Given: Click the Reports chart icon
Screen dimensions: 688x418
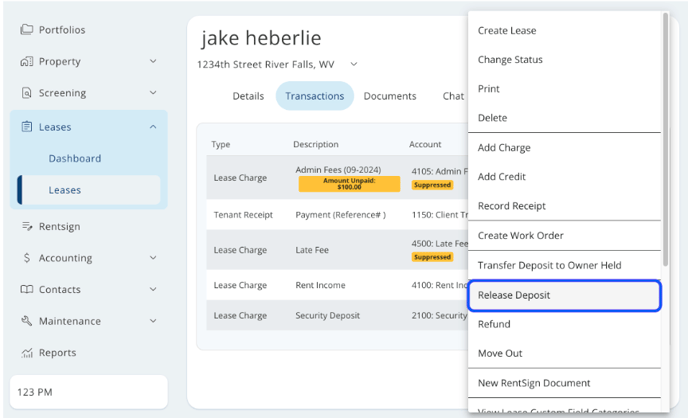Looking at the screenshot, I should (27, 353).
